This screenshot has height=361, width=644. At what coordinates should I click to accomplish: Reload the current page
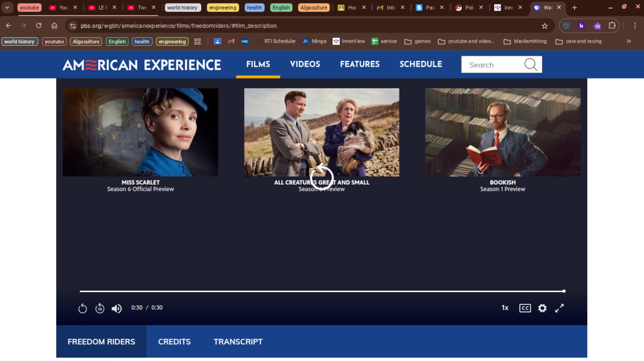[39, 26]
